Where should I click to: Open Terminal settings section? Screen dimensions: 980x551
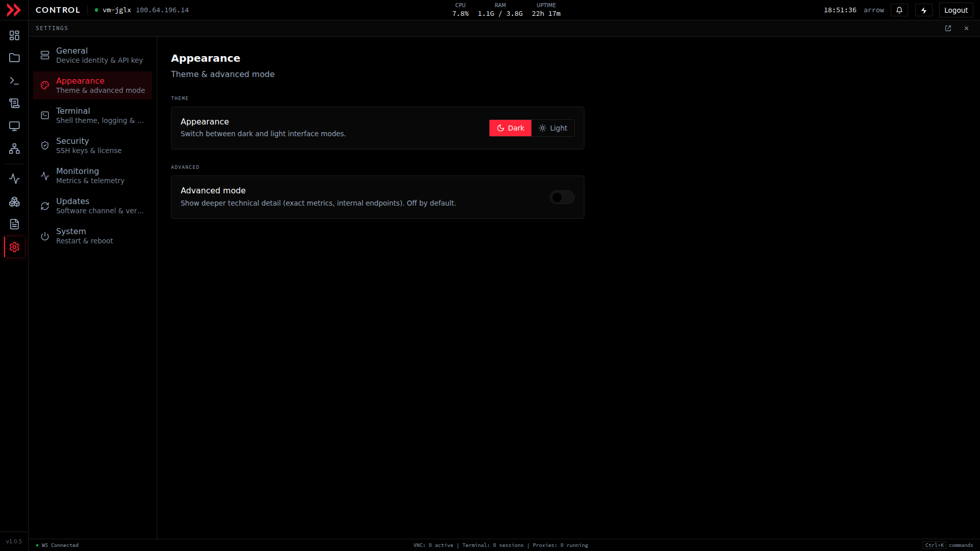pos(93,115)
